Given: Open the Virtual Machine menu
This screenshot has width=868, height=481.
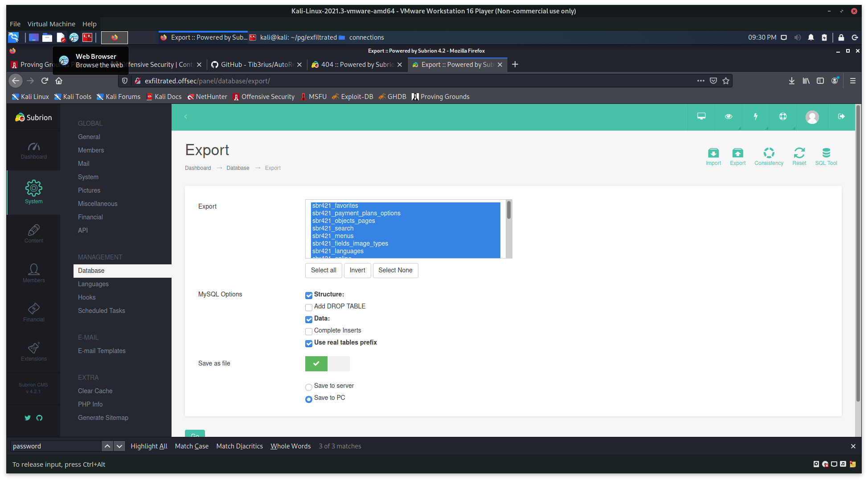Looking at the screenshot, I should (x=51, y=24).
